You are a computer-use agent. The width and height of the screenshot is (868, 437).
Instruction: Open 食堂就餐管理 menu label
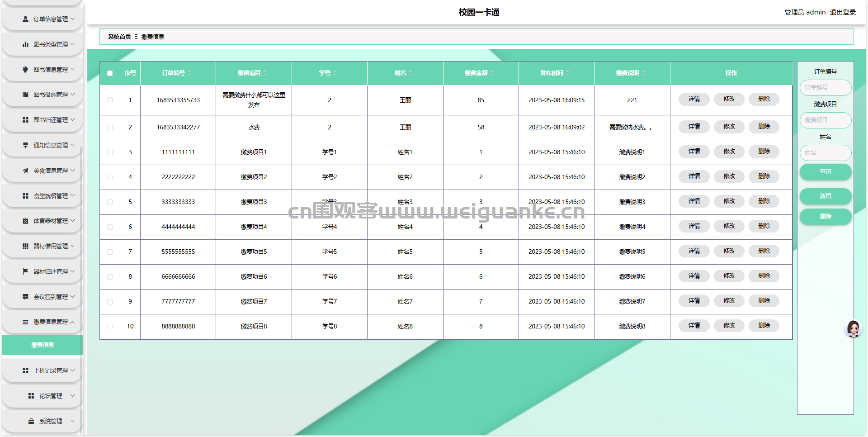point(51,196)
